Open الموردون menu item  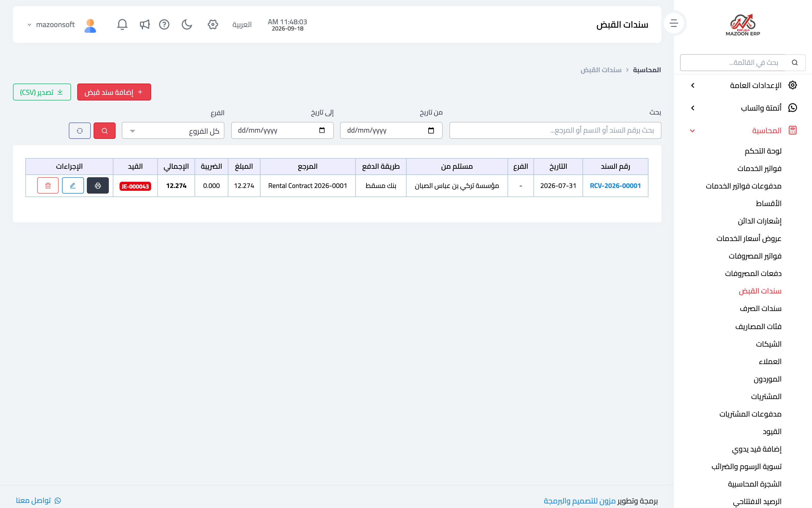[x=768, y=379]
